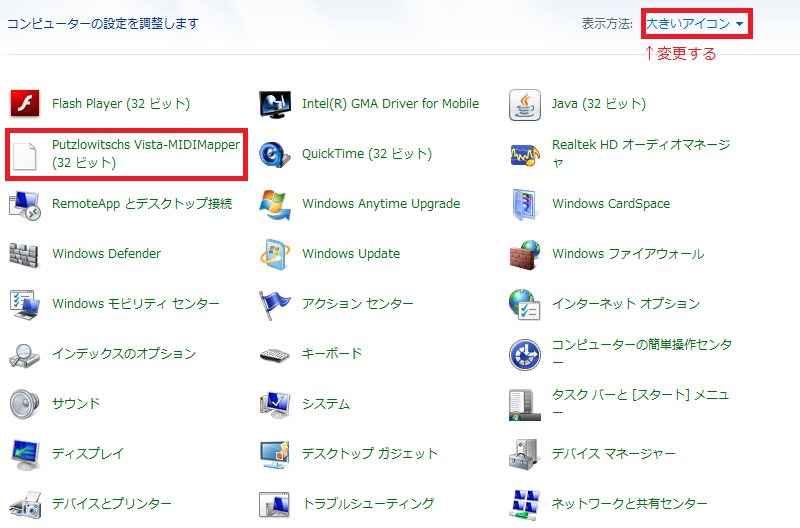800x528 pixels.
Task: Click デバイス マネージャー label
Action: 614,454
